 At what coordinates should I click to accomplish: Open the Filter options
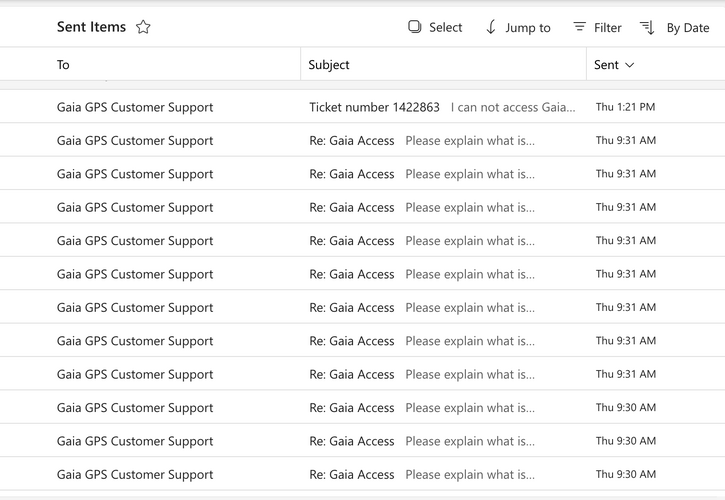tap(597, 27)
